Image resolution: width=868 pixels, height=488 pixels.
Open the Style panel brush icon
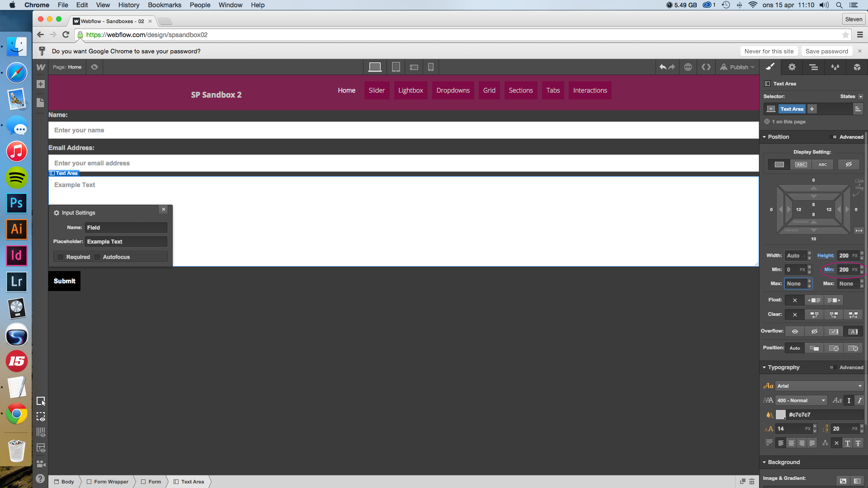point(770,67)
